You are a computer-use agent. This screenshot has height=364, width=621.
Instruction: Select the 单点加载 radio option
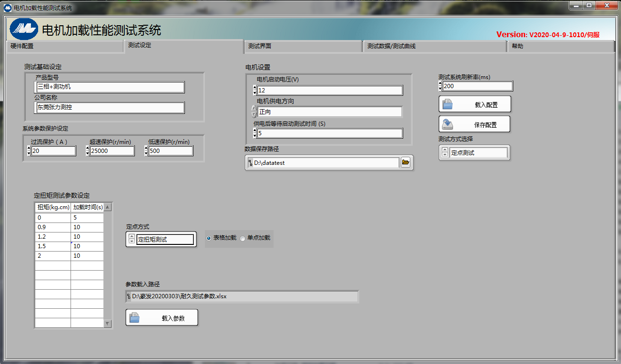pyautogui.click(x=243, y=238)
